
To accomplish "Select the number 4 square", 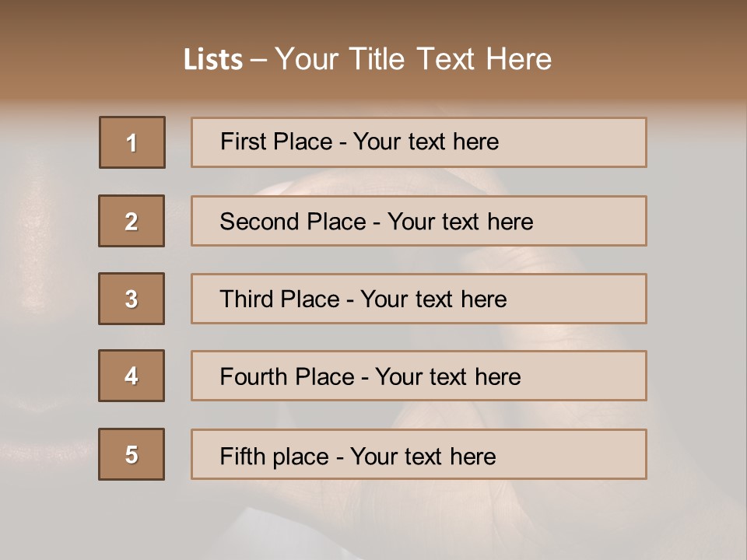I will point(132,376).
